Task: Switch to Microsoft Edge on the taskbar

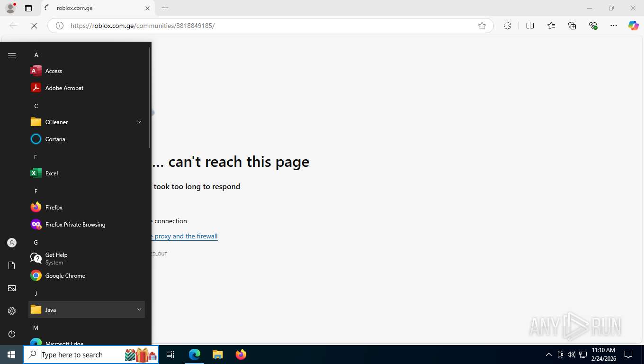Action: click(195, 355)
